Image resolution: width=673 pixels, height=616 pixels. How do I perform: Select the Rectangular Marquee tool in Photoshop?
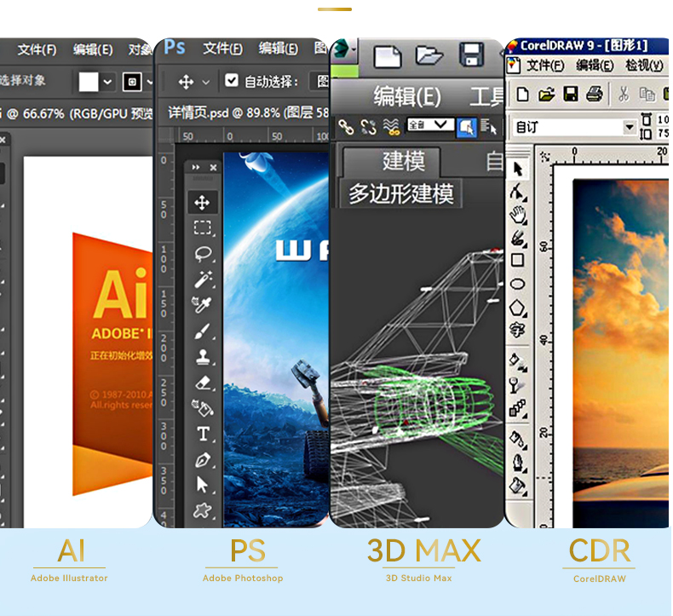202,227
